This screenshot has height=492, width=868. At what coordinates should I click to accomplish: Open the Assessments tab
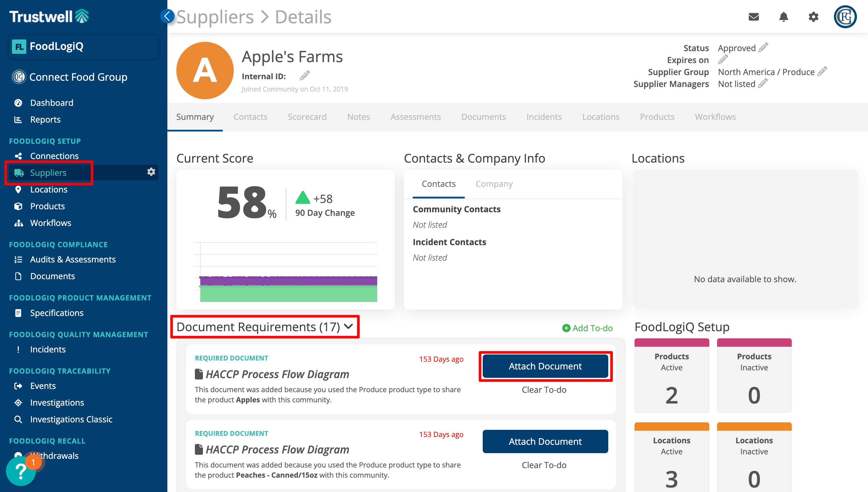click(x=415, y=117)
